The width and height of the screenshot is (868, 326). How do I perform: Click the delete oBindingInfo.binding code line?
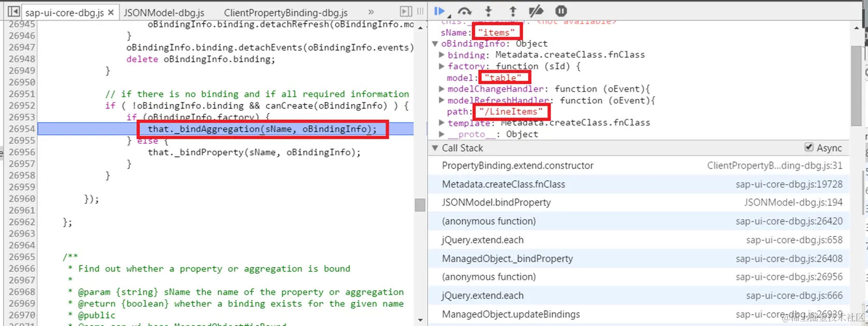(x=201, y=59)
